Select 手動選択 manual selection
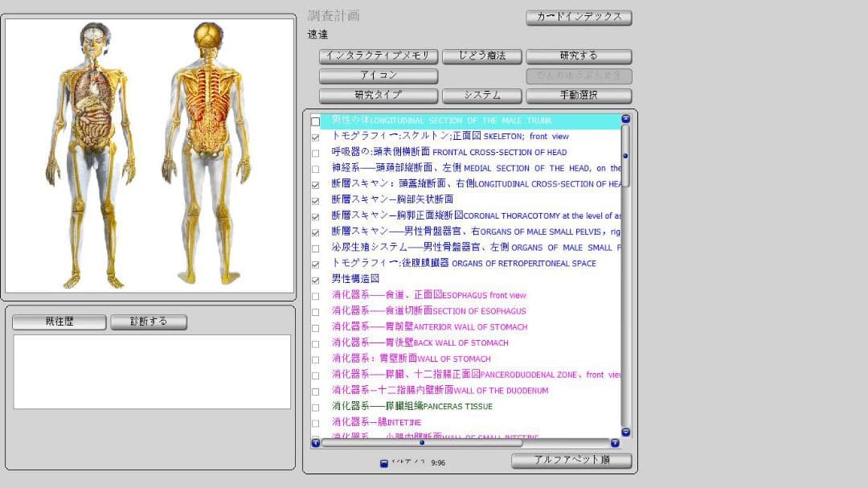The height and width of the screenshot is (488, 868). (580, 95)
